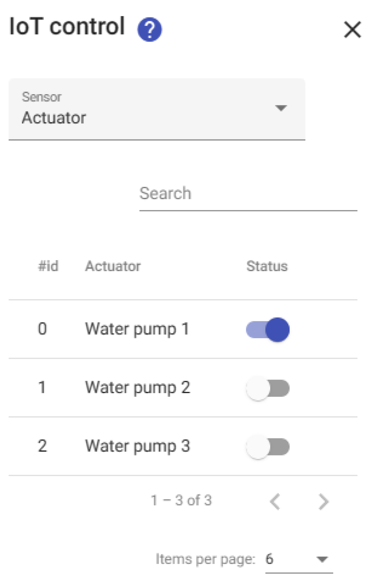Select the Water pump 2 row name

point(138,388)
